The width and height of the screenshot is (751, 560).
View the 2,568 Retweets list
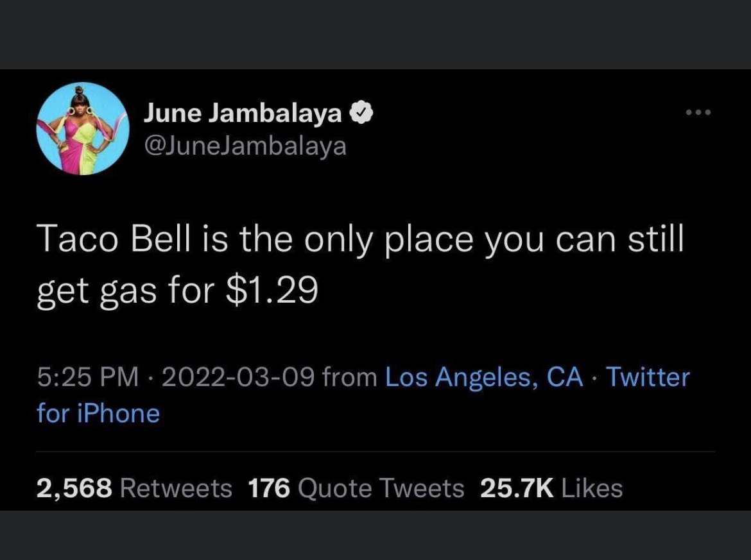(134, 489)
